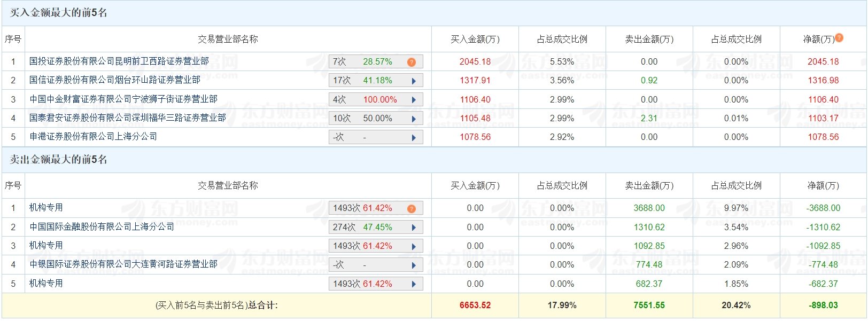
Task: Click the 1.85% sell ratio cell
Action: coord(736,284)
